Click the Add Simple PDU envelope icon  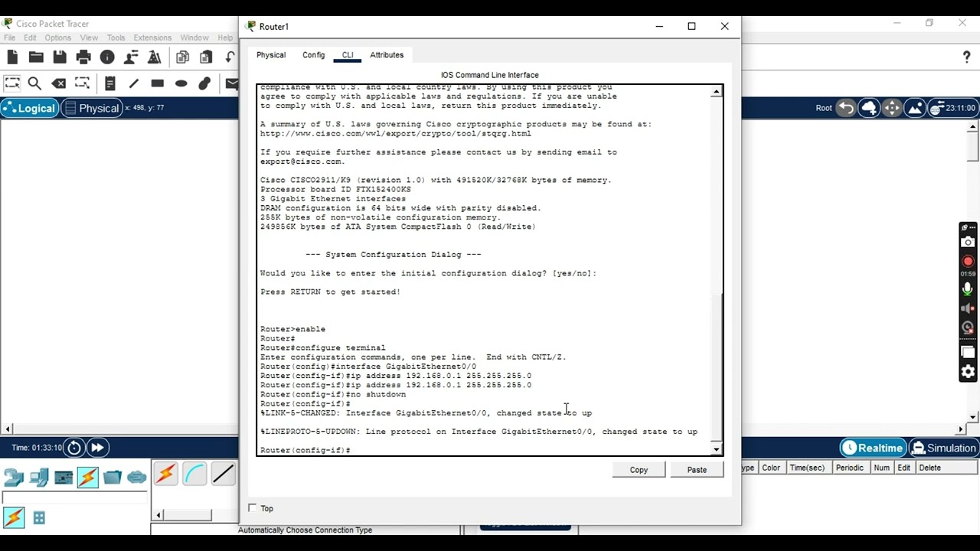(231, 83)
